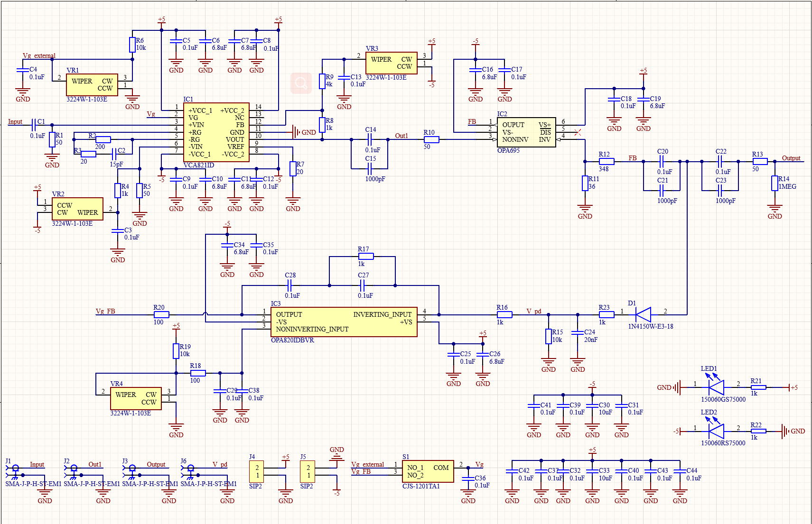Screen dimensions: 812x524
Task: Click the faint magnifier search icon near R9
Action: tap(301, 83)
